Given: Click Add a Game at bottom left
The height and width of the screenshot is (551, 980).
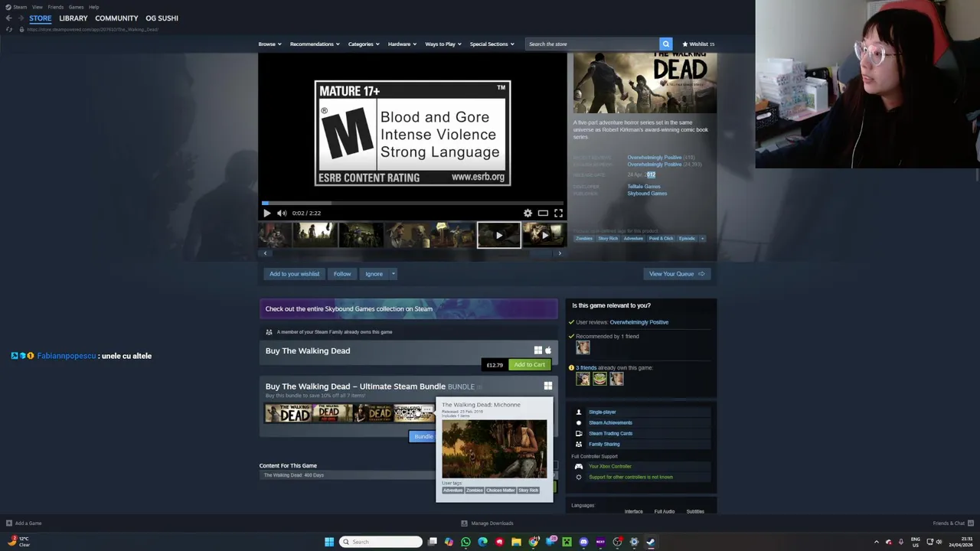Looking at the screenshot, I should coord(23,523).
